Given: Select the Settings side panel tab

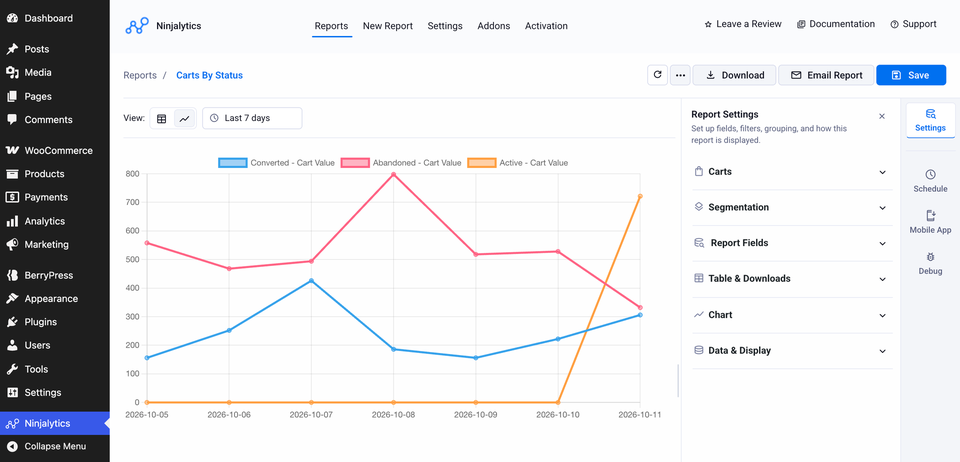Looking at the screenshot, I should pos(930,121).
